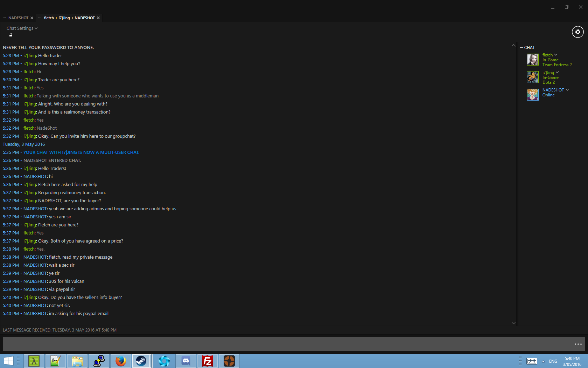The width and height of the screenshot is (588, 368).
Task: Click the lock icon under Chat Settings
Action: [x=11, y=35]
